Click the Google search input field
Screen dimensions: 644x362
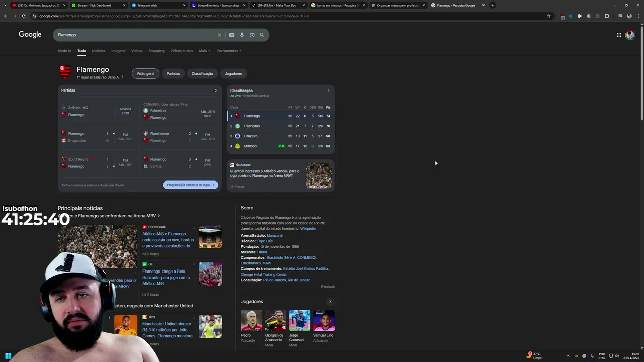click(136, 35)
